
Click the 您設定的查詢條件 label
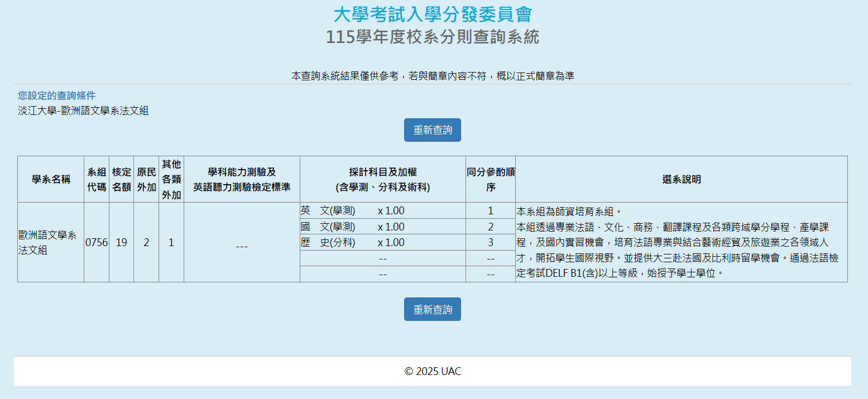coord(56,95)
